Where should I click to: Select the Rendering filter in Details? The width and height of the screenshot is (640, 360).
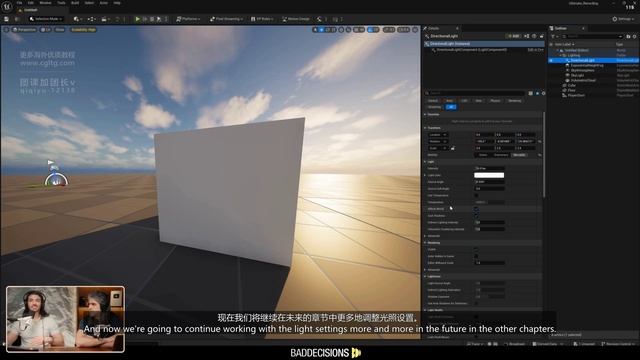(515, 100)
